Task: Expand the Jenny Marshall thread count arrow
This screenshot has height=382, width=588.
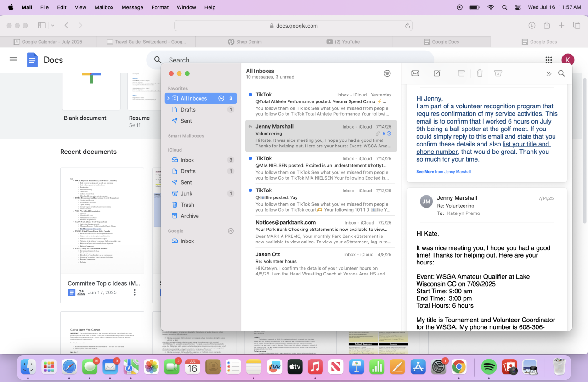Action: tap(389, 134)
